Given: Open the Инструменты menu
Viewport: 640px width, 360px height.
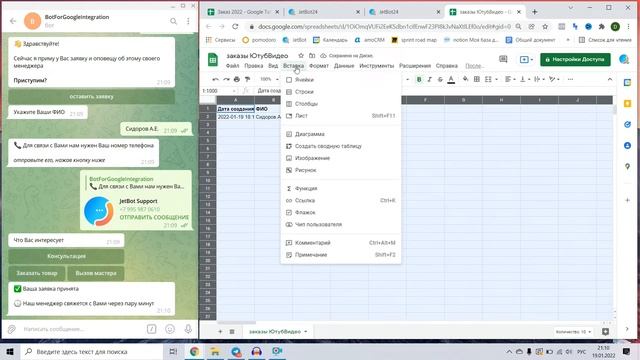Looking at the screenshot, I should point(377,66).
